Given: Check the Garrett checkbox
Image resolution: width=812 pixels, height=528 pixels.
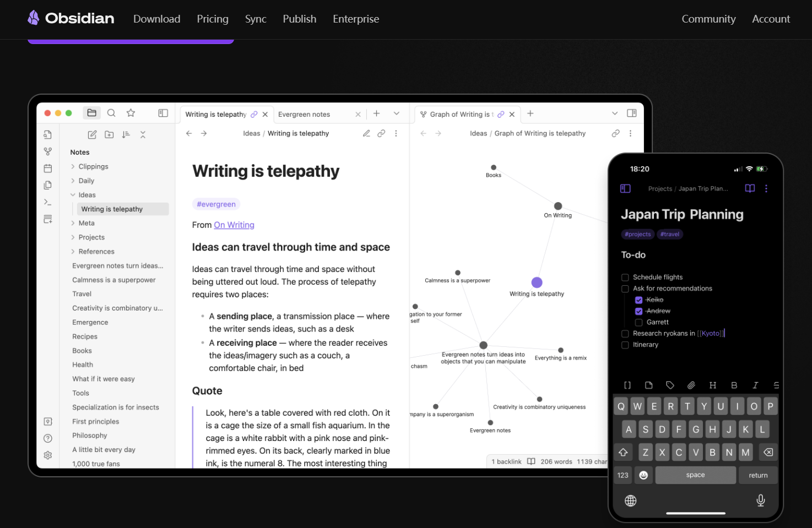Looking at the screenshot, I should pyautogui.click(x=638, y=323).
